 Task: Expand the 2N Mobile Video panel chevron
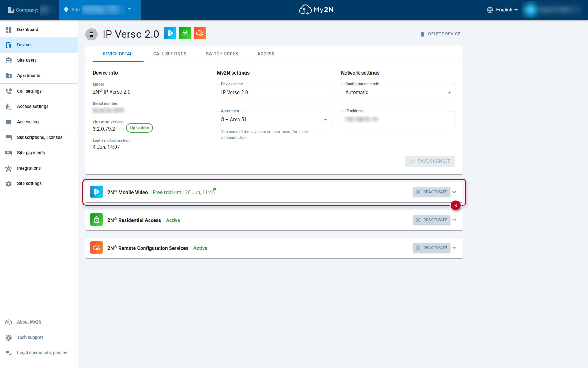[454, 192]
